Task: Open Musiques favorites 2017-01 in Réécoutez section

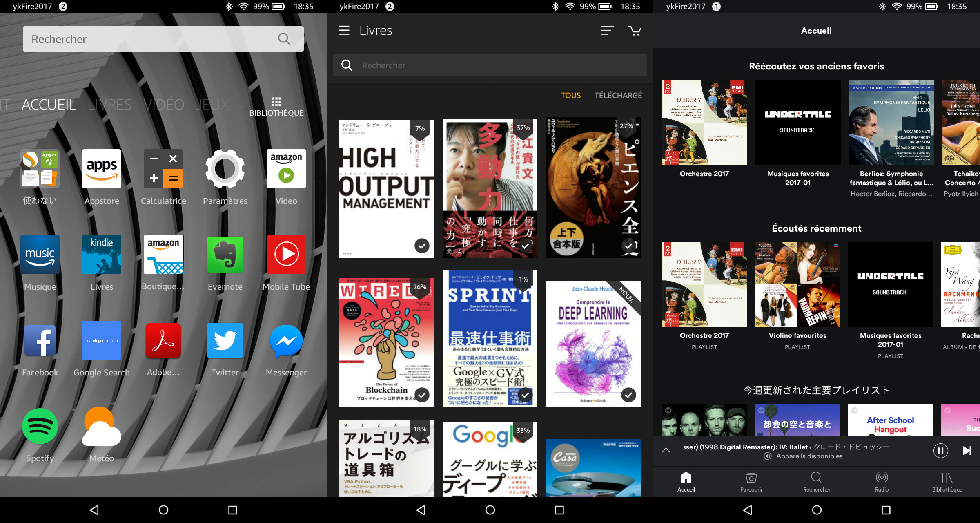Action: coord(798,123)
